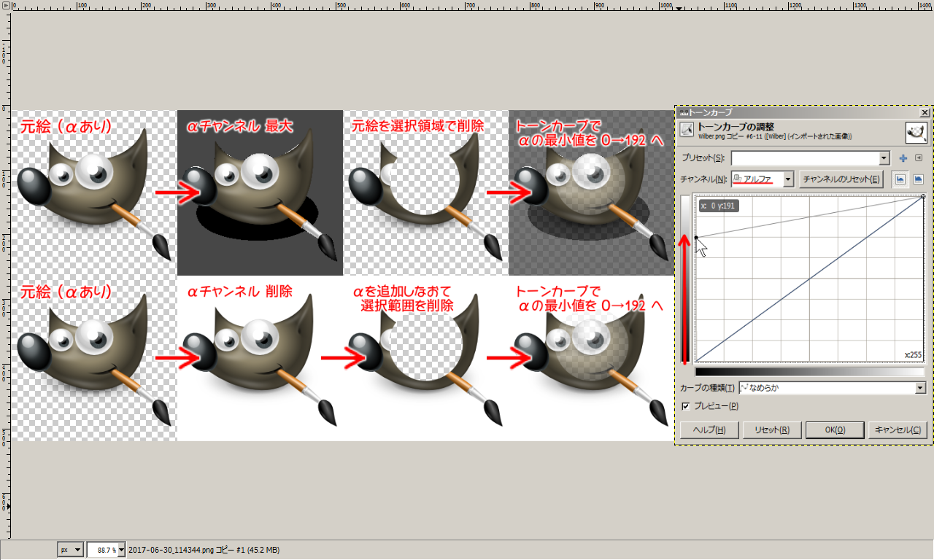
Task: Click the Wilber layer thumbnail in the dialog header
Action: coord(917,132)
